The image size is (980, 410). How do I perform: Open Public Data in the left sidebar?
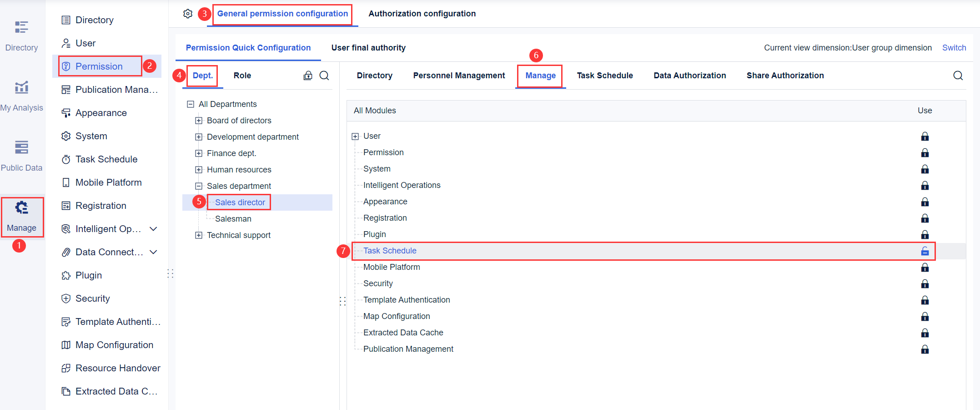21,156
